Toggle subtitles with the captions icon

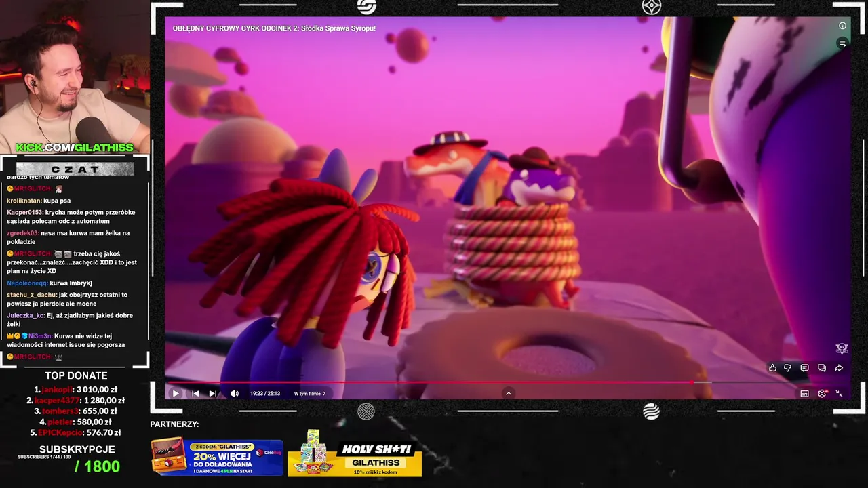pyautogui.click(x=804, y=393)
